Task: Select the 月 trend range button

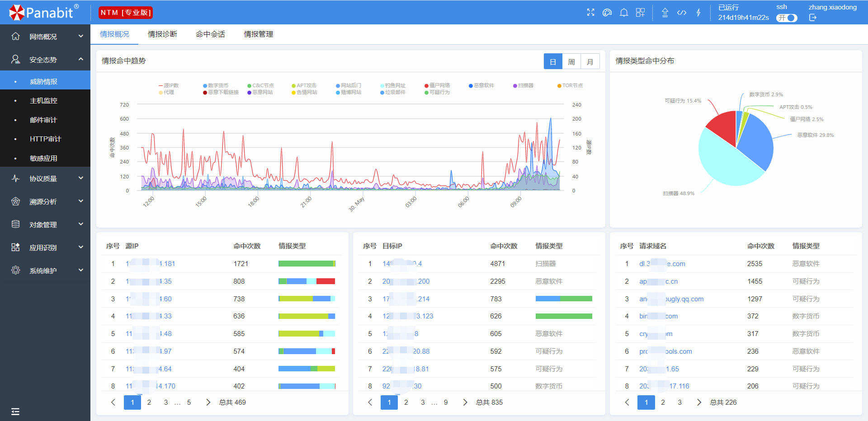Action: 590,61
